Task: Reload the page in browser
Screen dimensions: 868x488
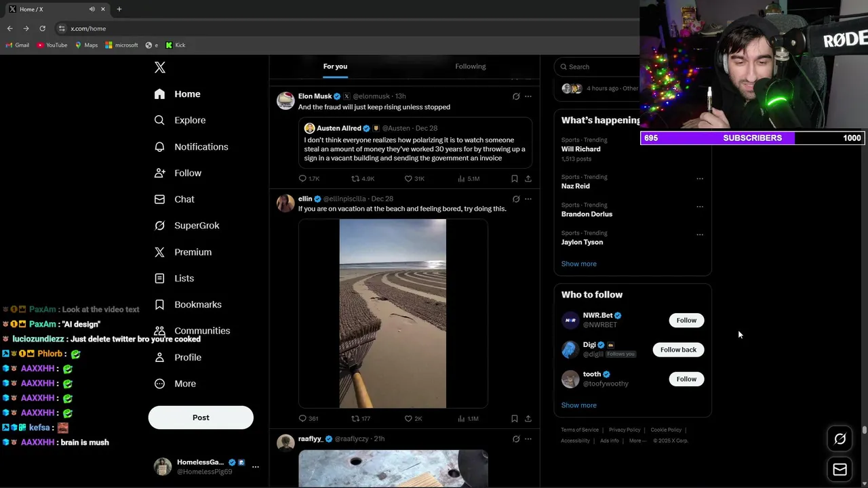Action: tap(42, 28)
